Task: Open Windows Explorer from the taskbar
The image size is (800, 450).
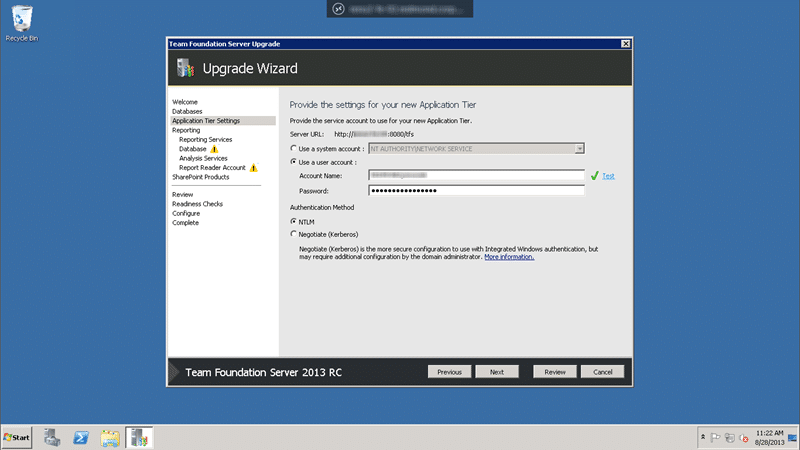Action: click(x=110, y=438)
